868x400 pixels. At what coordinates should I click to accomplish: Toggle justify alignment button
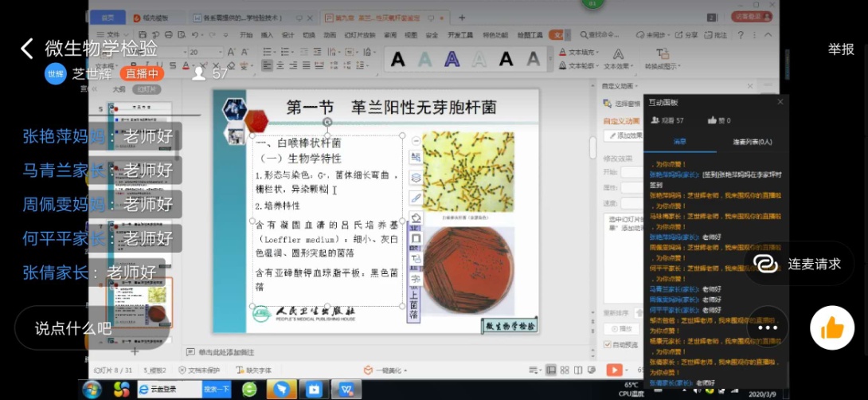pyautogui.click(x=304, y=65)
